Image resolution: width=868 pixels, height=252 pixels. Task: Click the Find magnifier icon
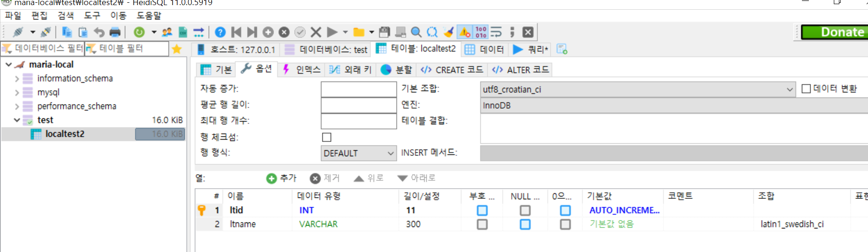pos(416,32)
